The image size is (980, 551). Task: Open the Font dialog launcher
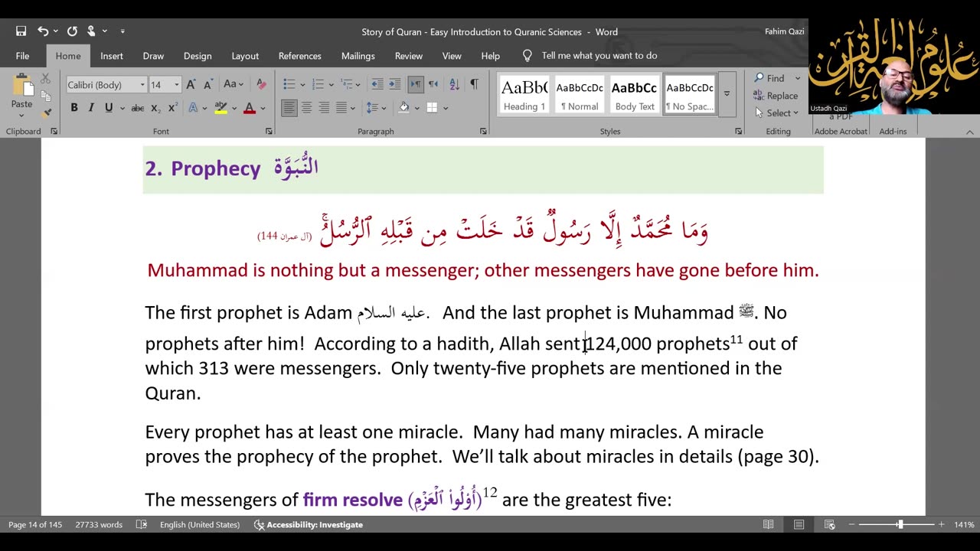coord(269,132)
